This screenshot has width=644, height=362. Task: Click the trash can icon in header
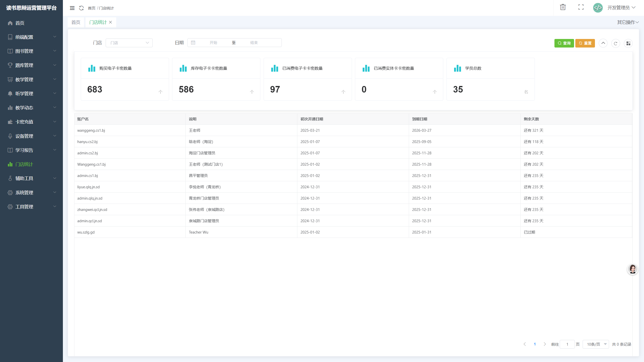click(563, 7)
